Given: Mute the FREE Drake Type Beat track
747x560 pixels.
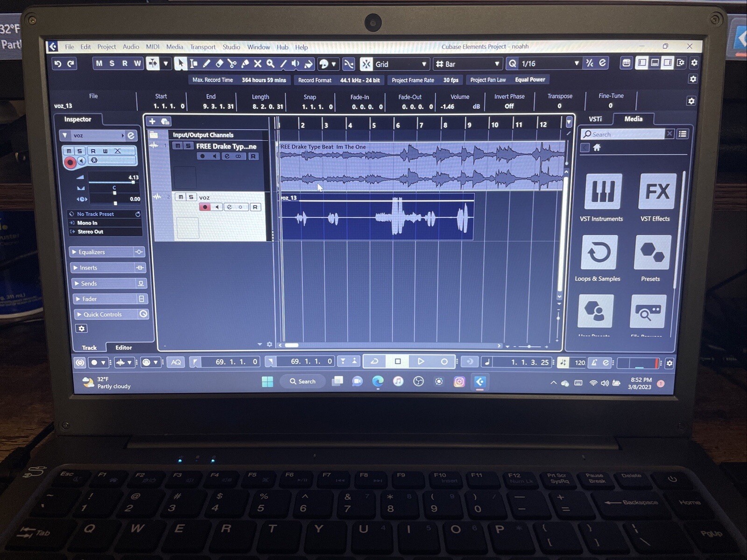Looking at the screenshot, I should tap(178, 146).
